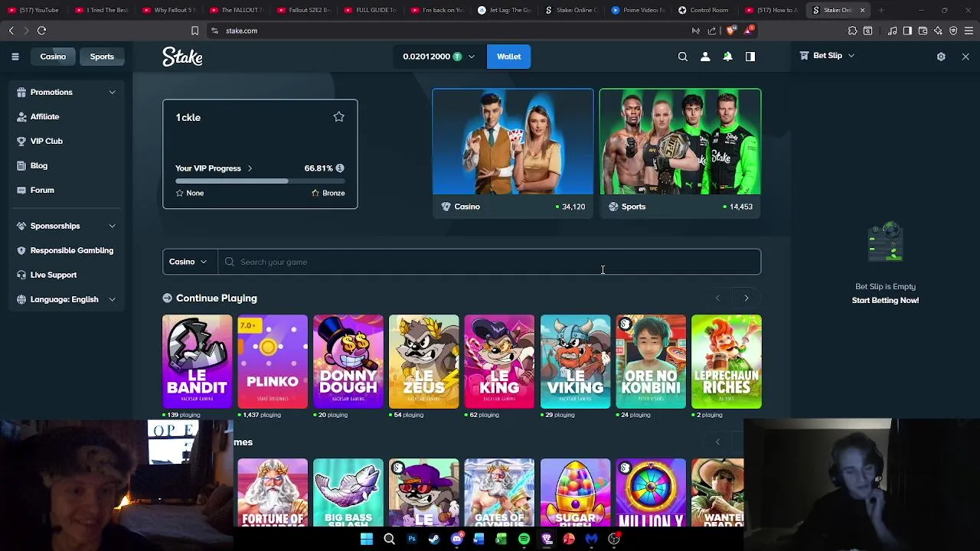Image resolution: width=980 pixels, height=551 pixels.
Task: Close the Bet Slip panel
Action: click(x=965, y=57)
